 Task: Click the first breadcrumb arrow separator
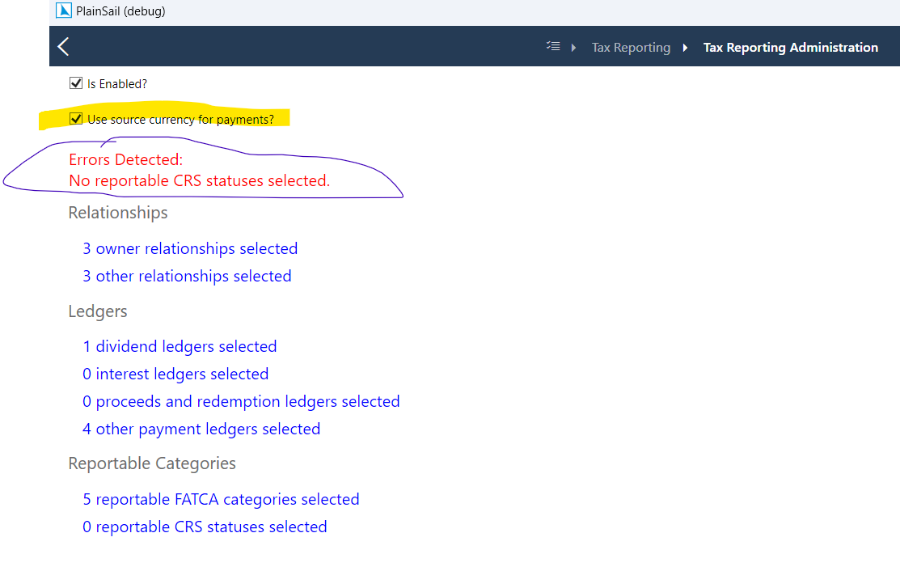pyautogui.click(x=573, y=48)
